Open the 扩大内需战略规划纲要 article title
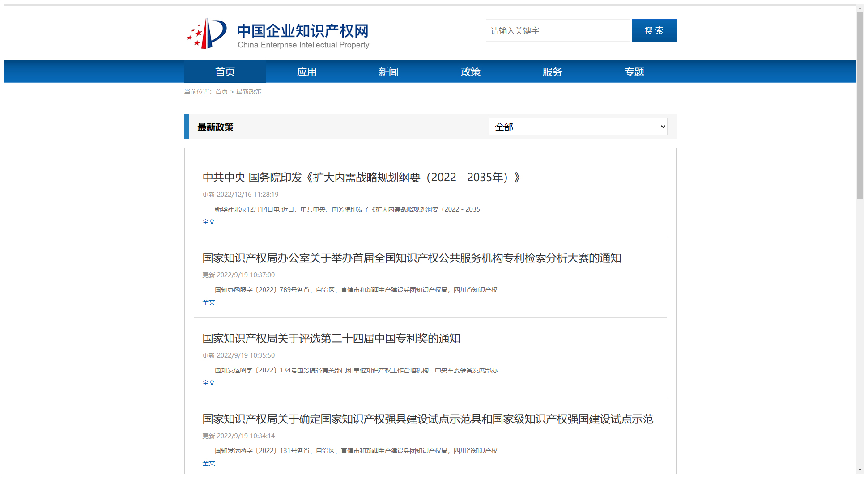 pyautogui.click(x=361, y=178)
